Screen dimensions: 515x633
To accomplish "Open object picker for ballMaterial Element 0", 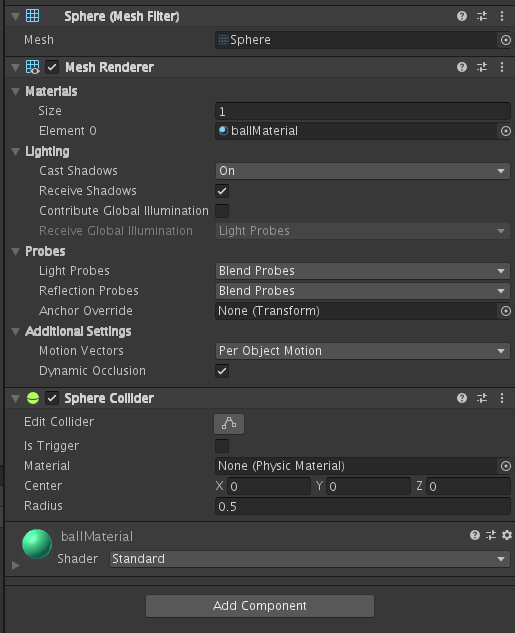I will point(505,131).
